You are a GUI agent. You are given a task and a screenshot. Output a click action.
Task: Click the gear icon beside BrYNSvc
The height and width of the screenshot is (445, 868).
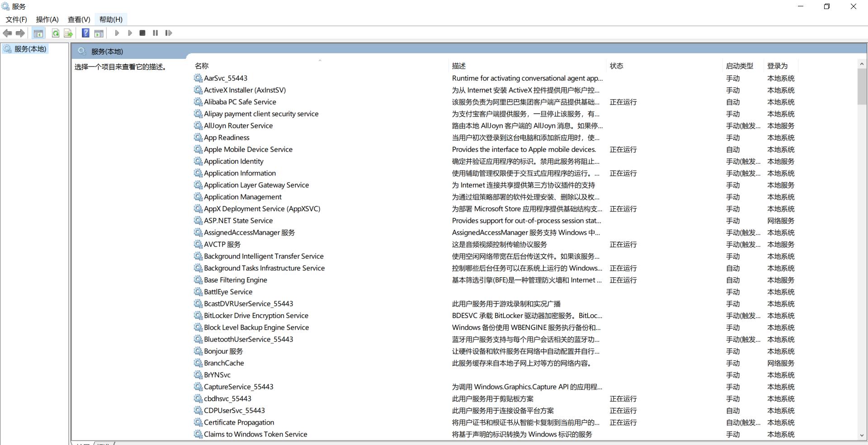coord(198,374)
